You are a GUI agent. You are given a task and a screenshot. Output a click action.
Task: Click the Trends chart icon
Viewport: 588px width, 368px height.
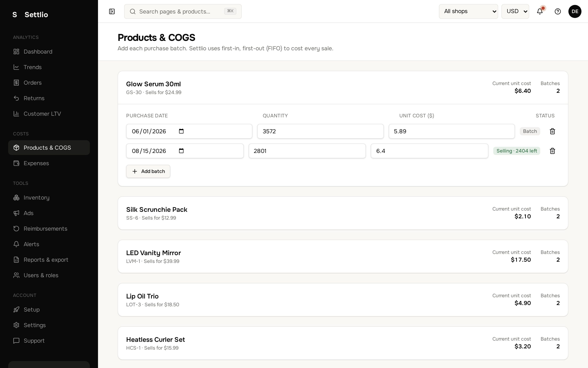point(16,67)
